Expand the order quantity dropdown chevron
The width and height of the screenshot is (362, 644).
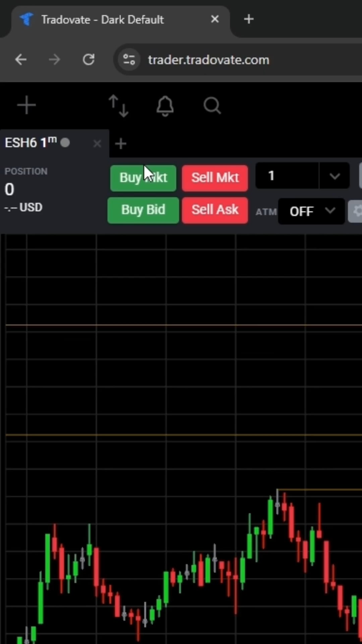pyautogui.click(x=335, y=176)
